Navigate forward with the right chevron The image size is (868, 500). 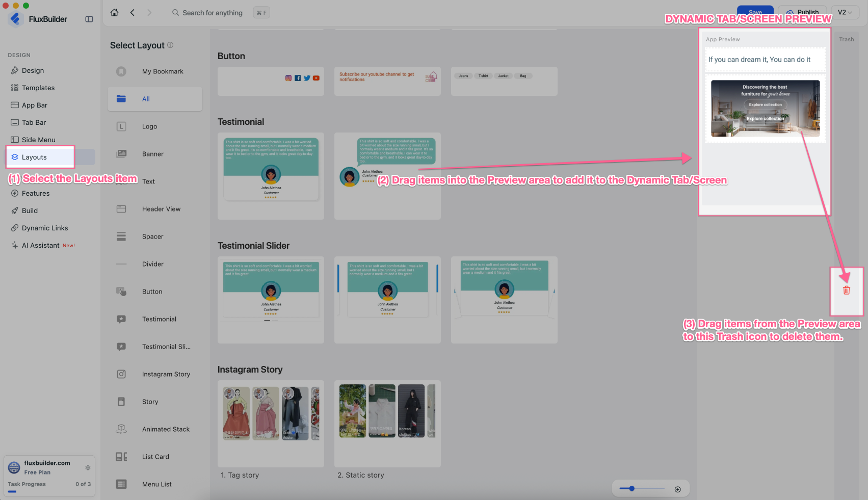pos(149,13)
